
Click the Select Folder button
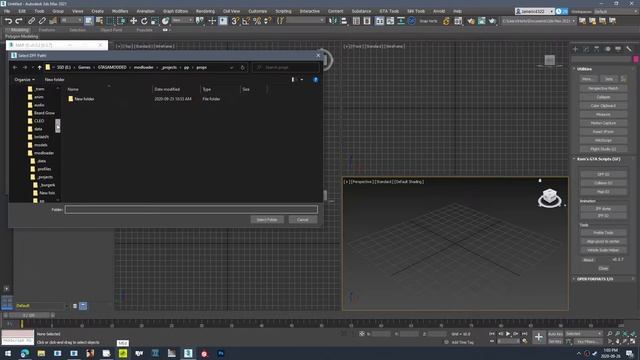[x=267, y=220]
